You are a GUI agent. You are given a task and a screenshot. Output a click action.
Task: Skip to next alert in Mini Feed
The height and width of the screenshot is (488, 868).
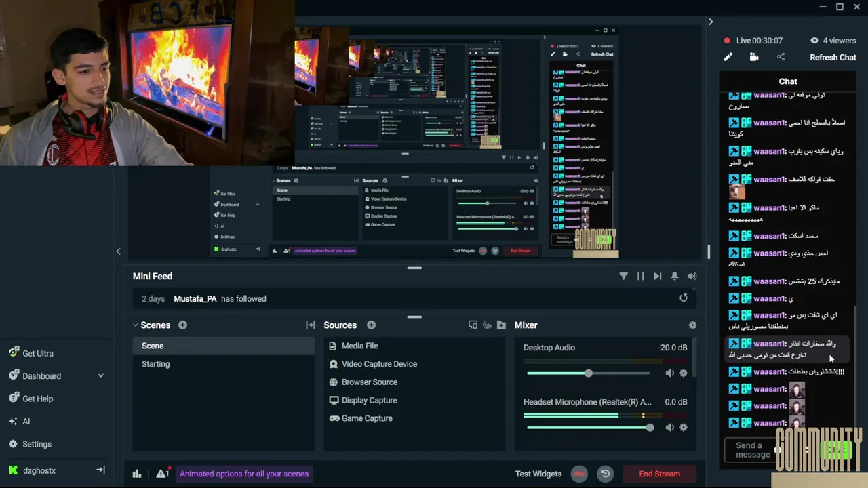657,277
